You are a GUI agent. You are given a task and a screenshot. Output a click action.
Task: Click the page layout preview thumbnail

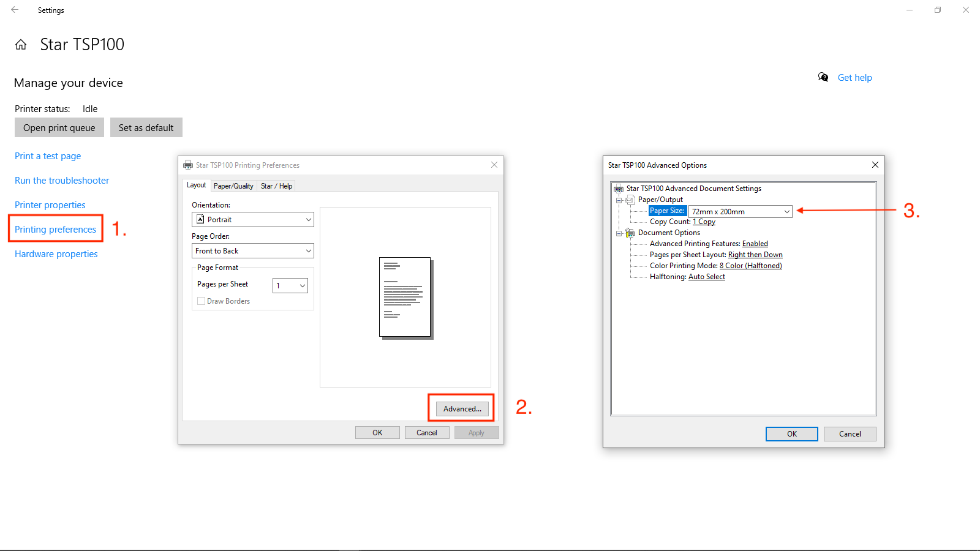[x=406, y=298]
